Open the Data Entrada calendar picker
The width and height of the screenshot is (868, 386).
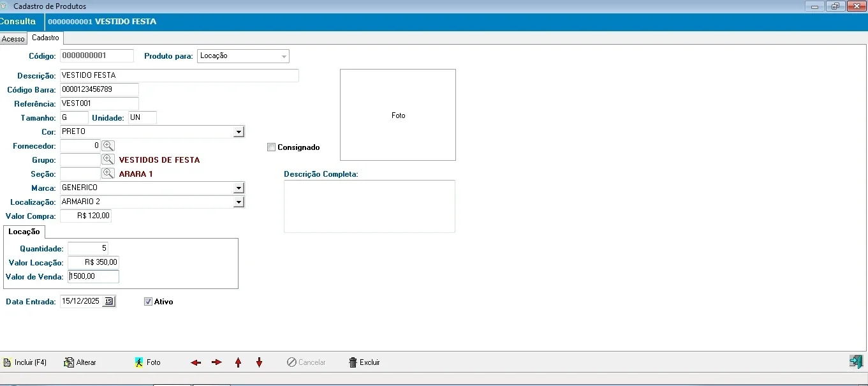(109, 301)
